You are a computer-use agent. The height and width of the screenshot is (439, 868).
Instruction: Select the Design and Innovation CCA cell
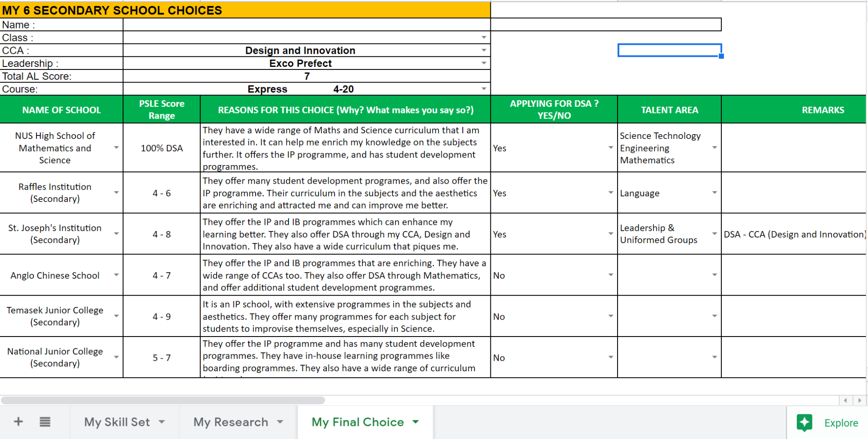click(307, 50)
